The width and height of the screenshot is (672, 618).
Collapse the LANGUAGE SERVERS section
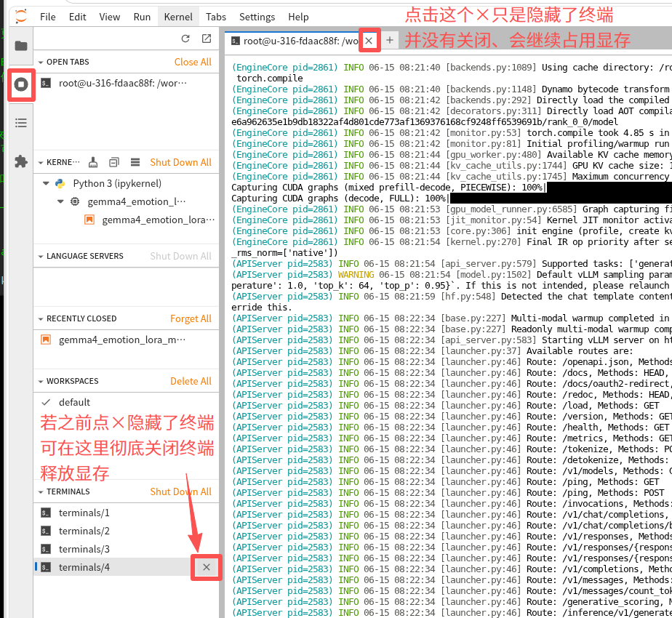(41, 256)
